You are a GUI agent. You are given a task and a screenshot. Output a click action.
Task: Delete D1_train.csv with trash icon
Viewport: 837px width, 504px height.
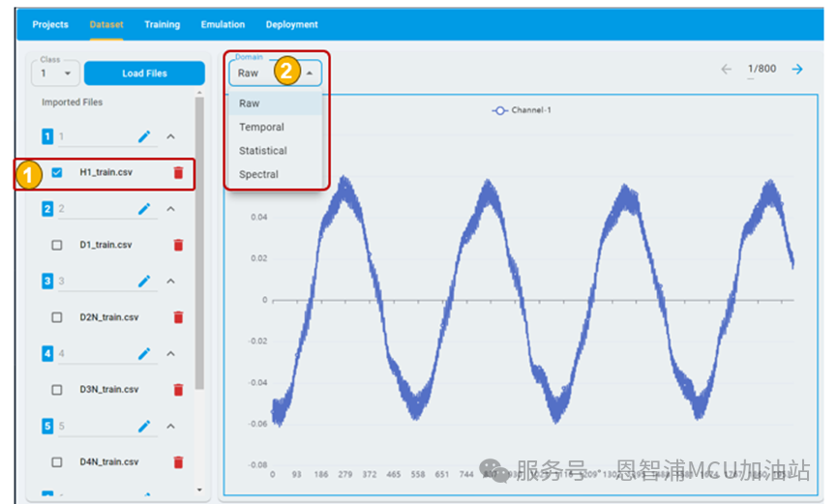click(x=178, y=245)
